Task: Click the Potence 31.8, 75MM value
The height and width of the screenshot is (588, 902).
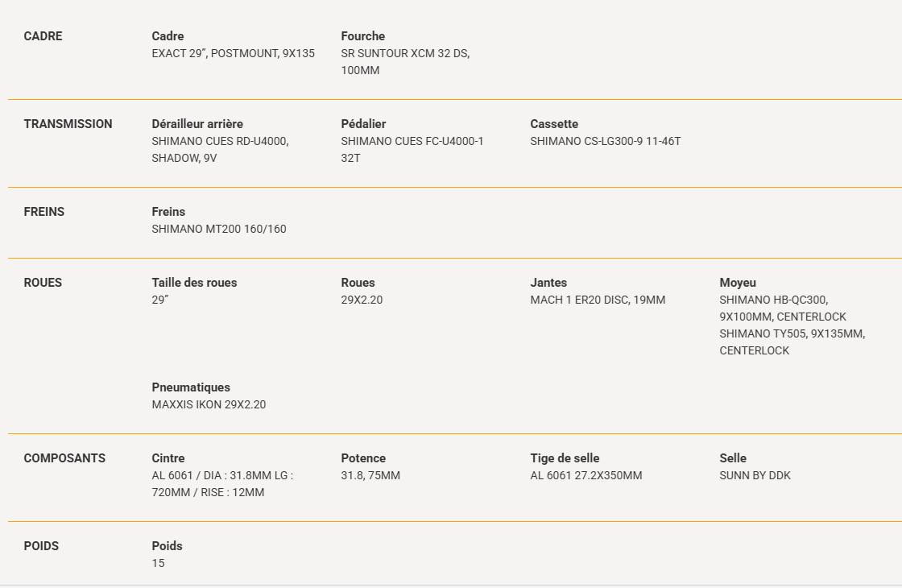Action: pos(370,476)
